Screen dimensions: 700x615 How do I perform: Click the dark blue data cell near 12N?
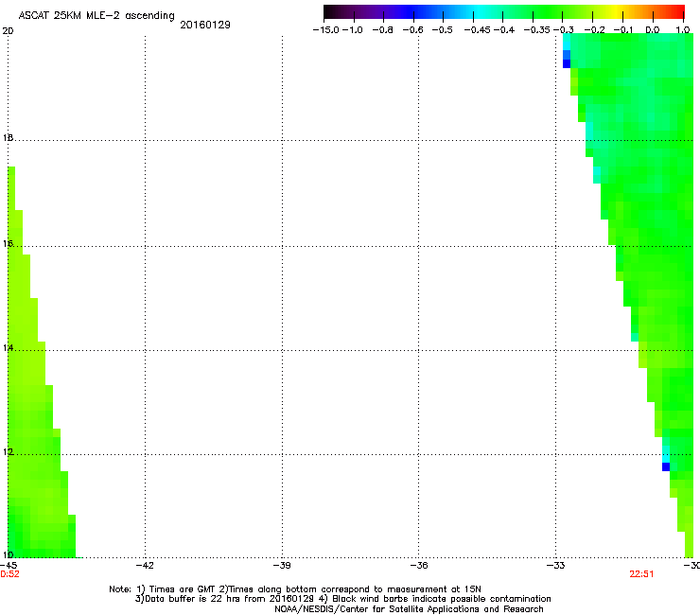click(x=666, y=466)
